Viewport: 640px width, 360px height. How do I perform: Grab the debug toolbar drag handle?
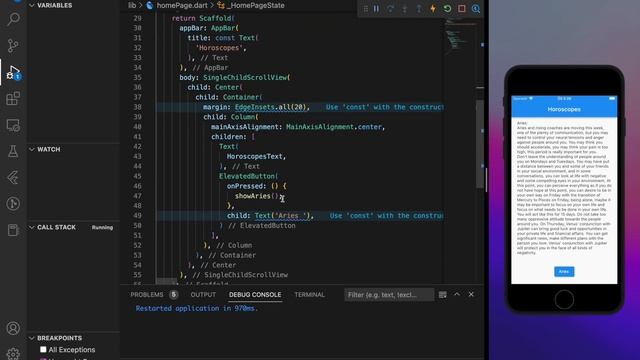[365, 9]
